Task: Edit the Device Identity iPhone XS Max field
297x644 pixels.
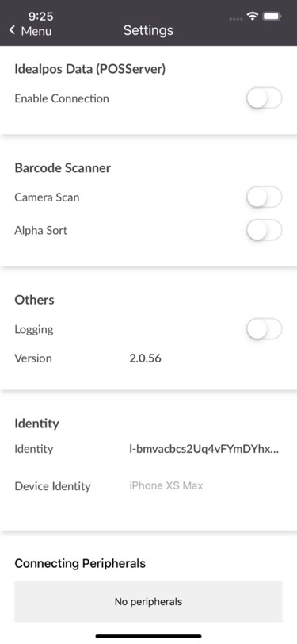Action: coord(166,486)
